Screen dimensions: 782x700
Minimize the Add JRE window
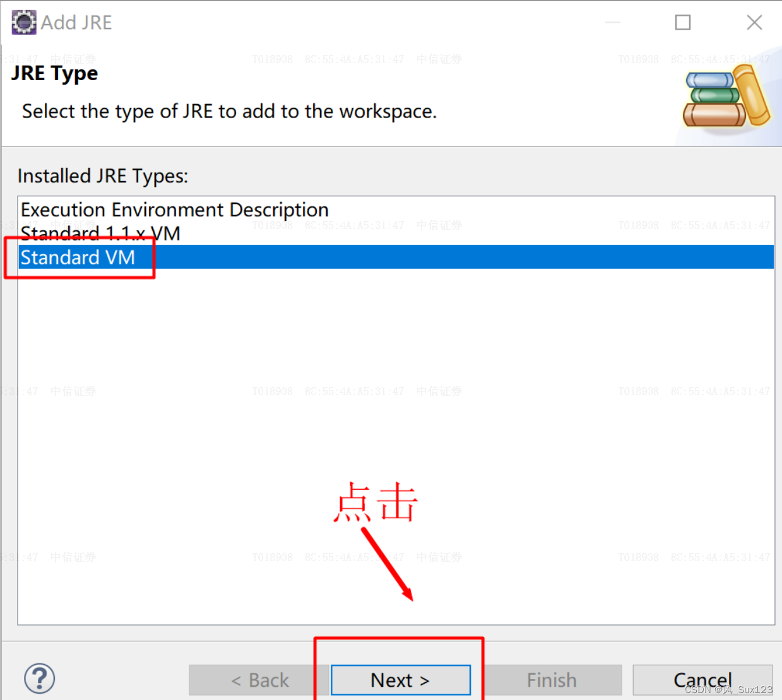click(613, 23)
